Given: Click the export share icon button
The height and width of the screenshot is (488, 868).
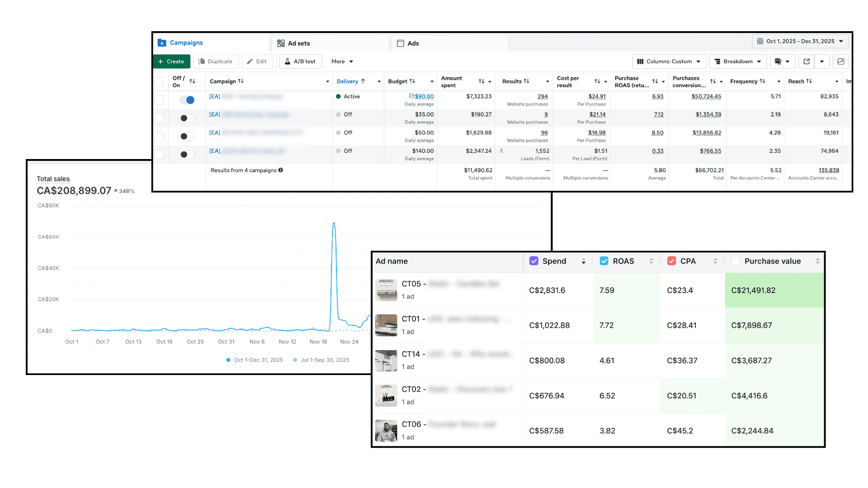Looking at the screenshot, I should coord(807,61).
